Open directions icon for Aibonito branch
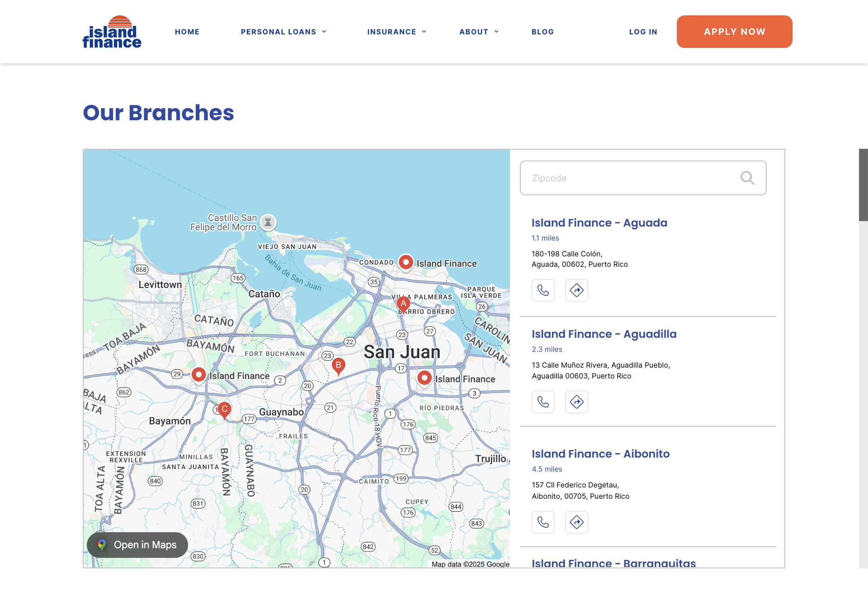 click(576, 522)
